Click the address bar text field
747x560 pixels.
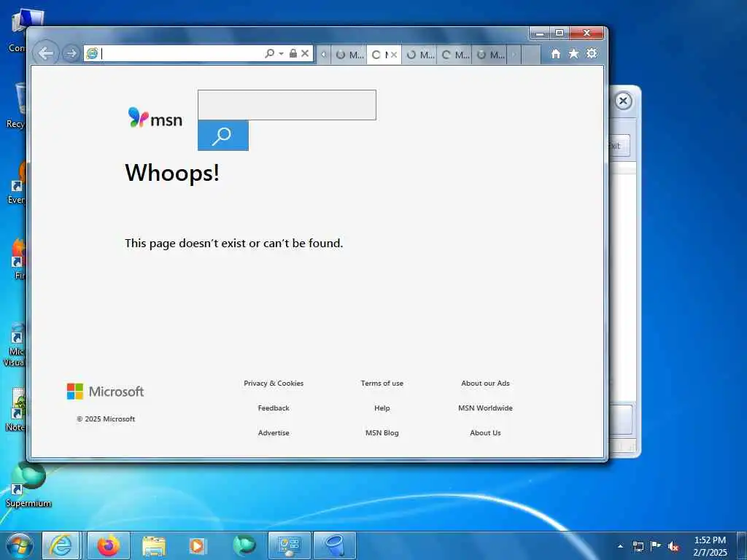click(x=181, y=54)
